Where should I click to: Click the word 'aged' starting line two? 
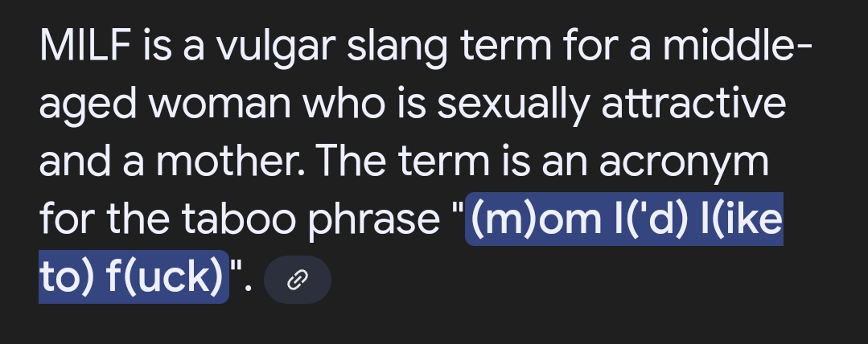point(88,105)
